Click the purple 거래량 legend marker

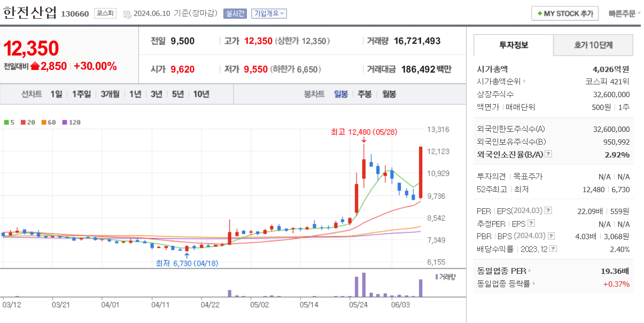436,277
